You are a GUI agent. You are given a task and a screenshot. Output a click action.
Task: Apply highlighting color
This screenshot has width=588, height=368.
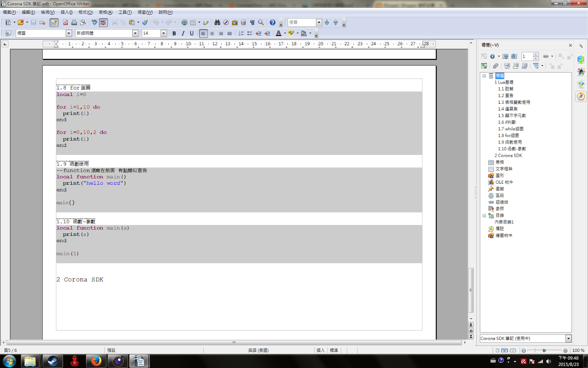(x=291, y=33)
